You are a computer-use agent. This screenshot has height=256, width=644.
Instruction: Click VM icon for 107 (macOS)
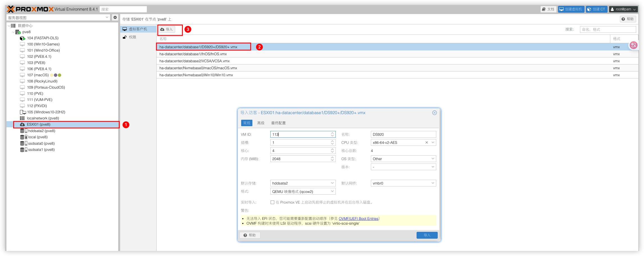pyautogui.click(x=22, y=75)
